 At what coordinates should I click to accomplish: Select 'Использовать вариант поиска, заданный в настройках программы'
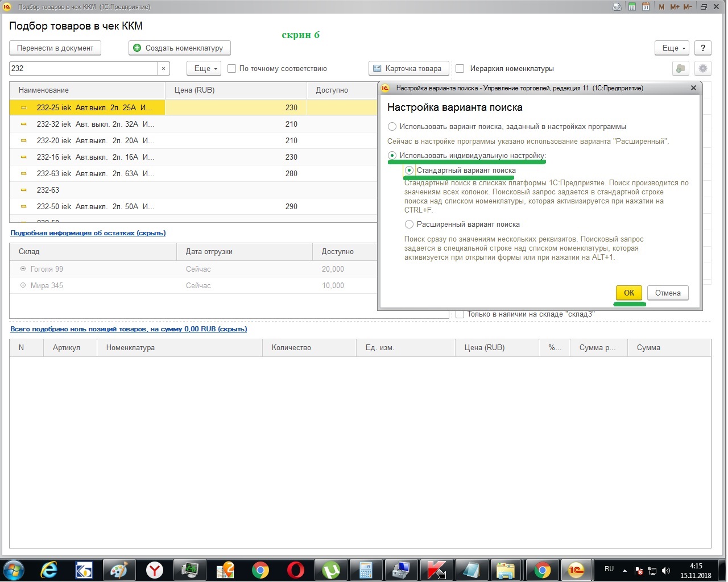coord(392,127)
